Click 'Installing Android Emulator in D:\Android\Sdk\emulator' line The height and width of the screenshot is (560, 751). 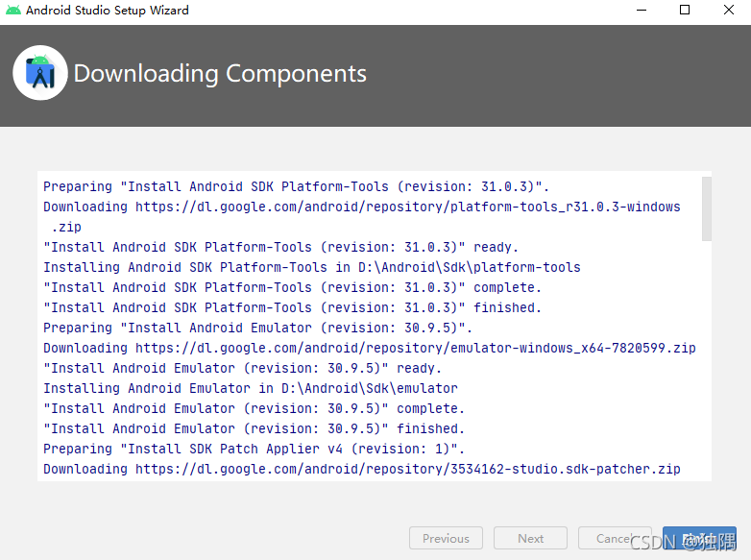[251, 388]
